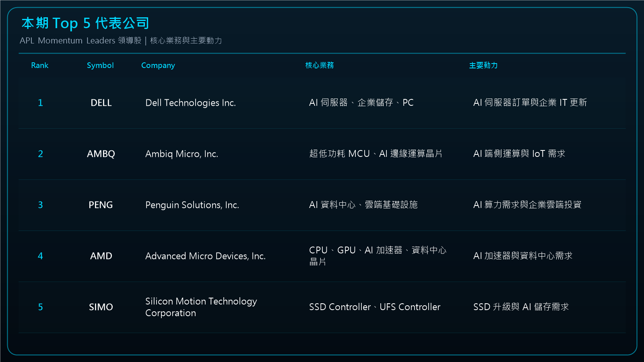Select the AI 加速器與資料中心需求 cell
The width and height of the screenshot is (644, 362).
[523, 256]
